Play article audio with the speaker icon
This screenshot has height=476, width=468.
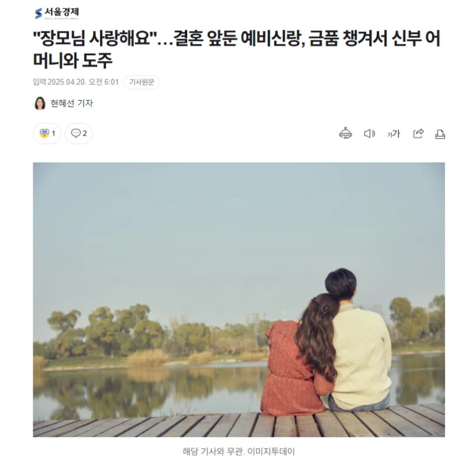[369, 134]
